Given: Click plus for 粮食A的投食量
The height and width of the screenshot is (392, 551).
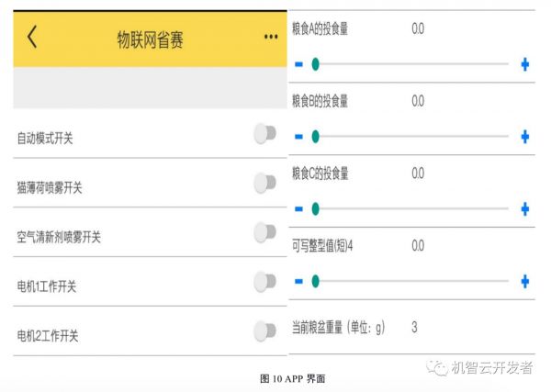Looking at the screenshot, I should [525, 64].
